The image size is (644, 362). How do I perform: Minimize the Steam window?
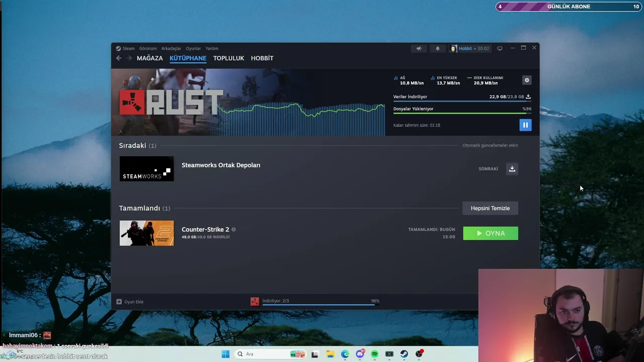(x=512, y=48)
